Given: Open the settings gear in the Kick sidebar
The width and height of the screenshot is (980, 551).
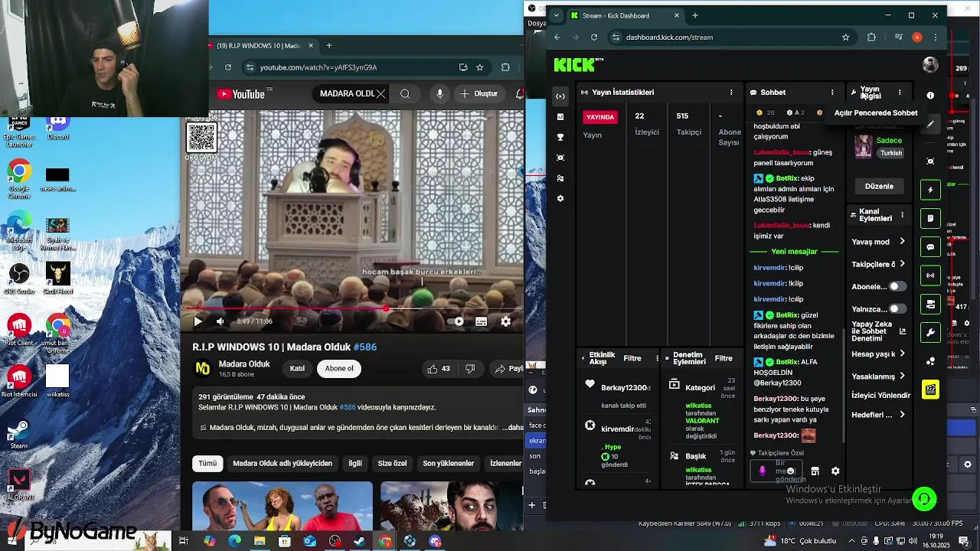Looking at the screenshot, I should 560,198.
